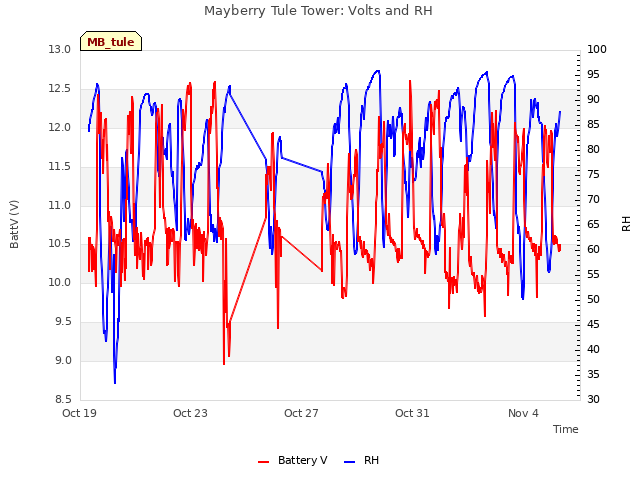Click the 8.5 left axis value
The height and width of the screenshot is (480, 640).
click(x=63, y=399)
